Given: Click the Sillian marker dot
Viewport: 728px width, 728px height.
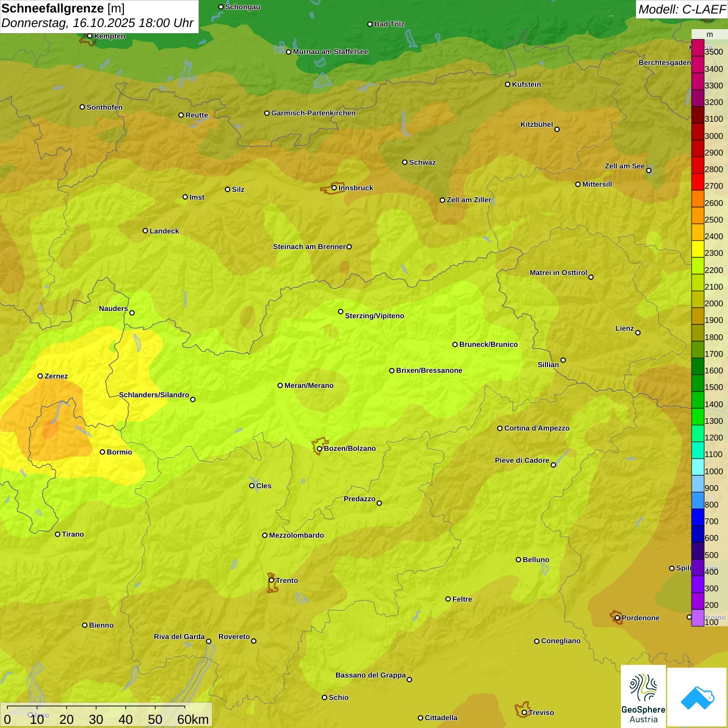Looking at the screenshot, I should (x=563, y=360).
